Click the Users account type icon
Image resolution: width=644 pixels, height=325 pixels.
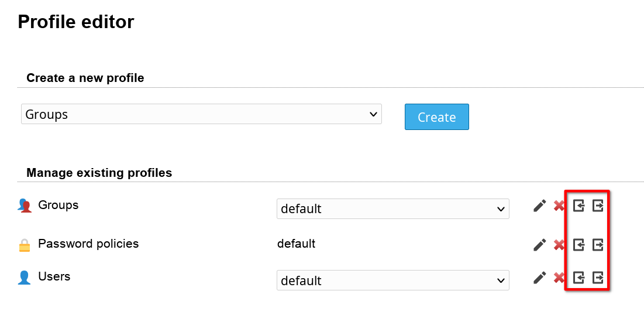(x=24, y=278)
